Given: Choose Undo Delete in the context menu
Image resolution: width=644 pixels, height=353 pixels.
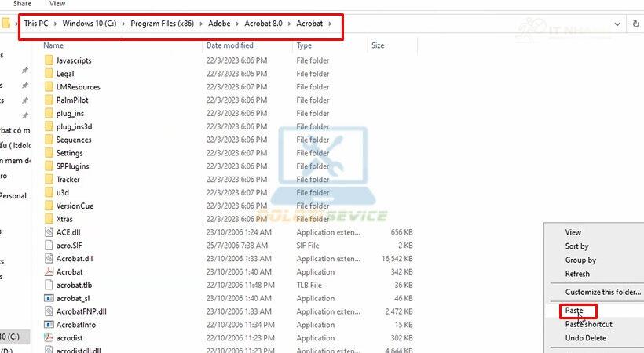Looking at the screenshot, I should (x=585, y=338).
